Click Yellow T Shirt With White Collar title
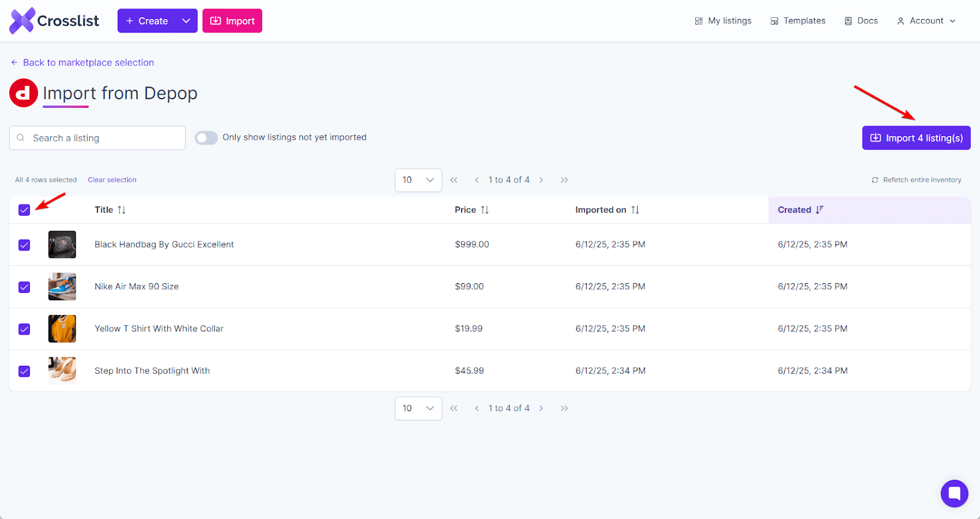 click(x=159, y=328)
